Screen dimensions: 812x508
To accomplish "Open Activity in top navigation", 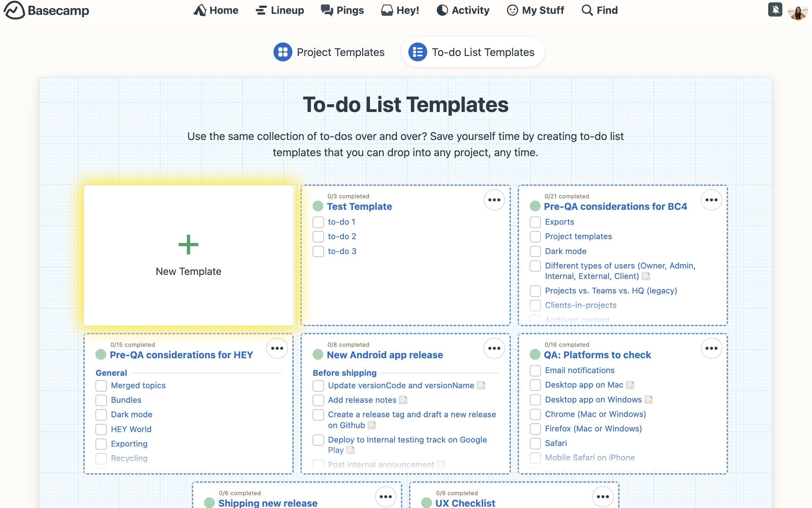I will click(463, 10).
